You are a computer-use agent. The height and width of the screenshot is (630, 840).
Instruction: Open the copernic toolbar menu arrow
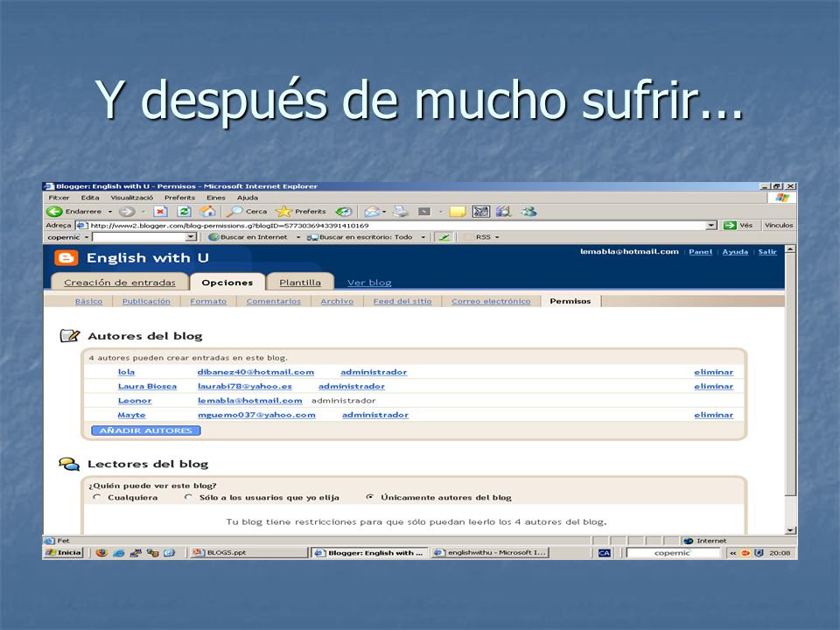coord(87,237)
